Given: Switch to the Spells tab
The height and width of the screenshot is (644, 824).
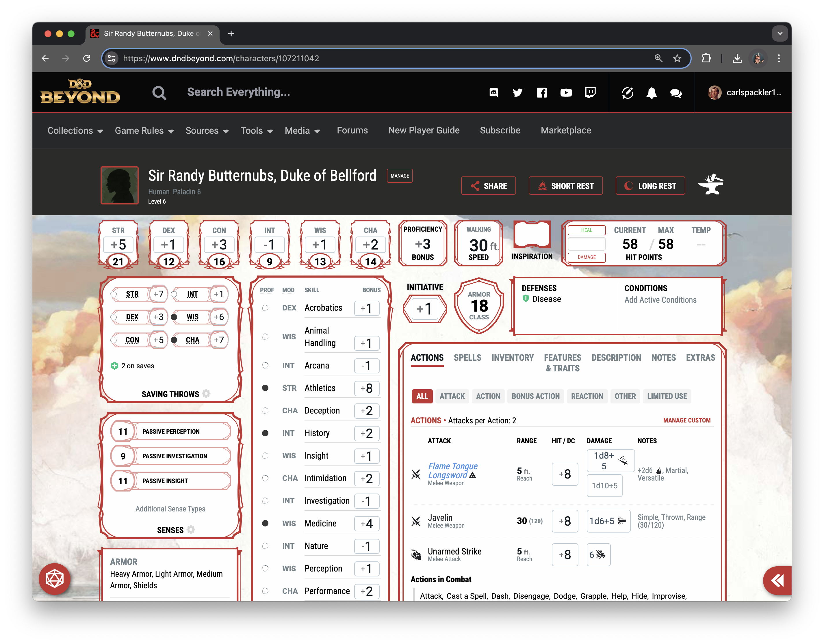Looking at the screenshot, I should (x=467, y=358).
